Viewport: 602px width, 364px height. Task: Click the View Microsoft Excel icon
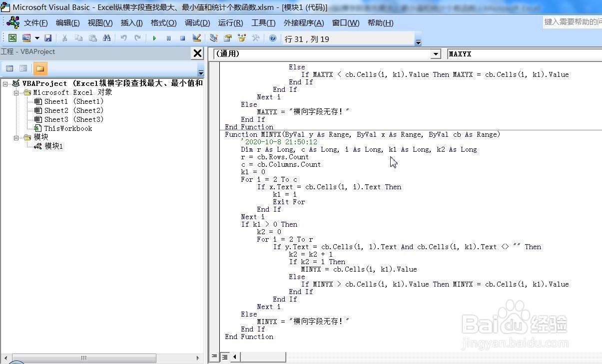pyautogui.click(x=12, y=38)
